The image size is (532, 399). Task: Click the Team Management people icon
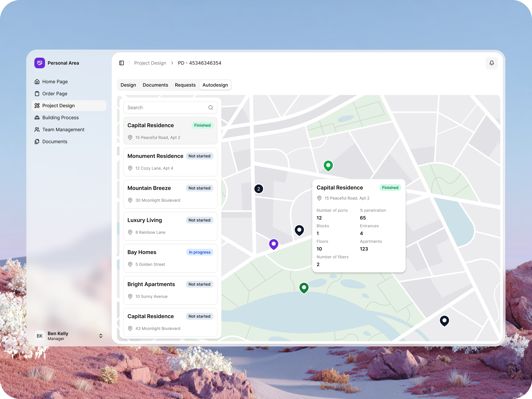37,130
